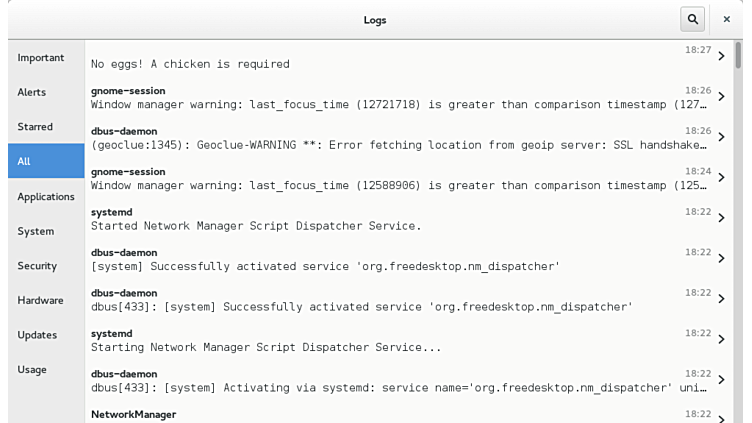View the Security logs
Screen dimensions: 752x423
(x=37, y=266)
